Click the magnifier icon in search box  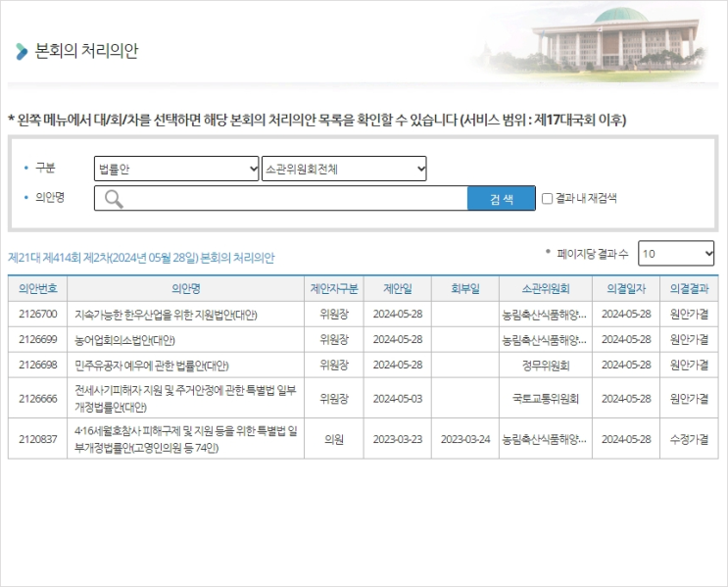[x=114, y=199]
